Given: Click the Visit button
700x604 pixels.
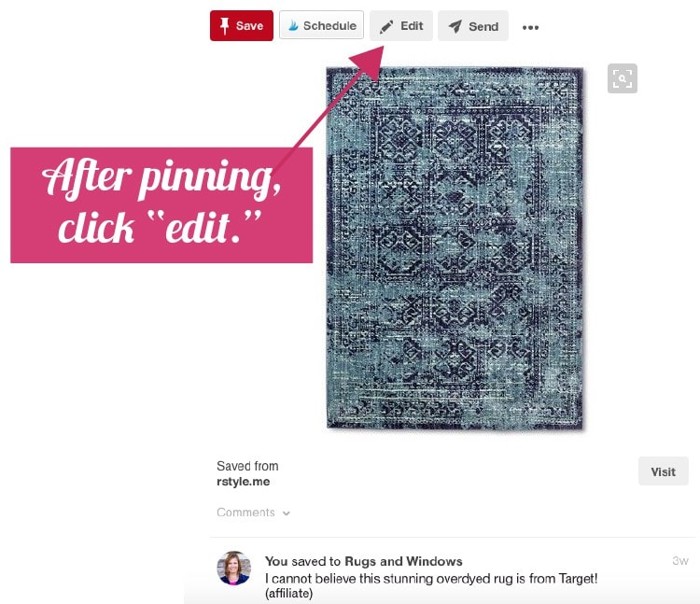Looking at the screenshot, I should coord(663,471).
